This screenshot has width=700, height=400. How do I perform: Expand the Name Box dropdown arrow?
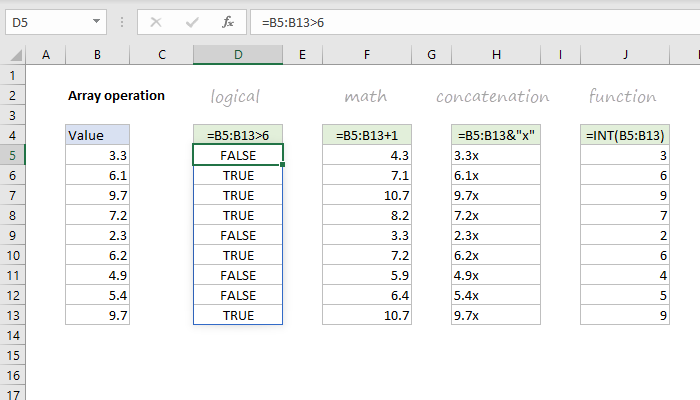95,20
